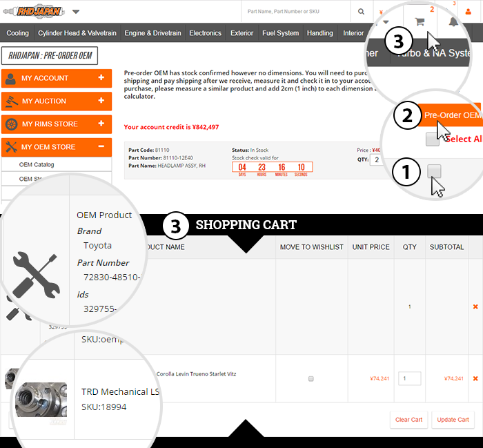Open Cylinder Head & Valvetrain category
The height and width of the screenshot is (448, 483).
click(x=77, y=33)
